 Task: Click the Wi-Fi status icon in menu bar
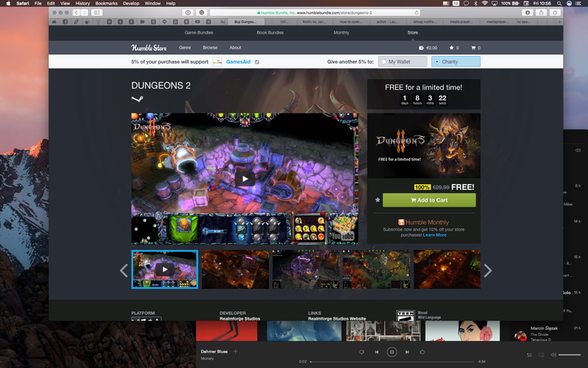coord(485,3)
